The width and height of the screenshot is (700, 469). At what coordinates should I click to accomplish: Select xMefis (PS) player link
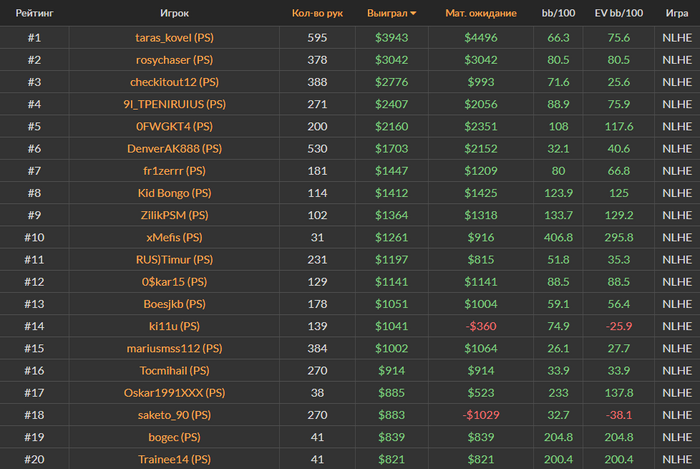[x=174, y=237]
